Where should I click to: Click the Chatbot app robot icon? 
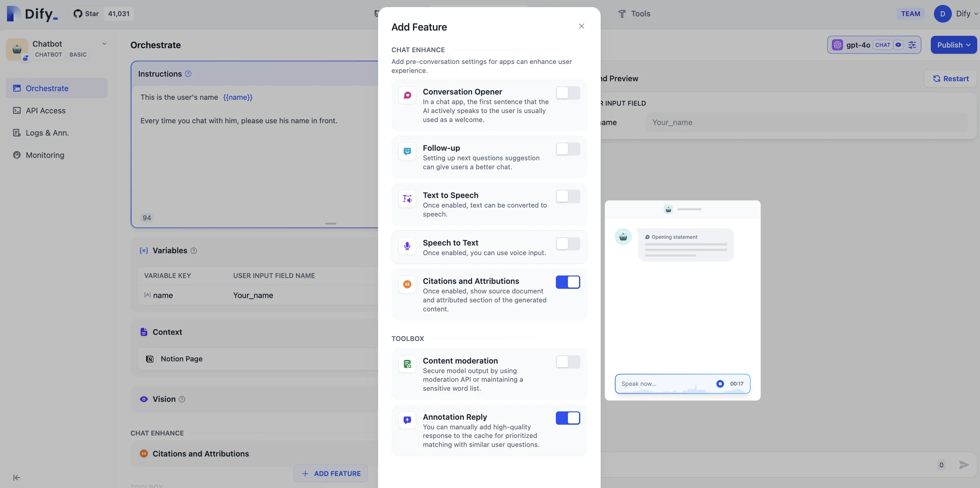[x=17, y=49]
